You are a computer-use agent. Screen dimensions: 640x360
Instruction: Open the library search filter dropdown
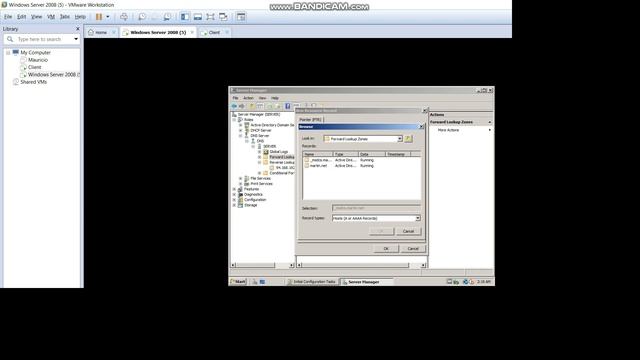(x=76, y=39)
